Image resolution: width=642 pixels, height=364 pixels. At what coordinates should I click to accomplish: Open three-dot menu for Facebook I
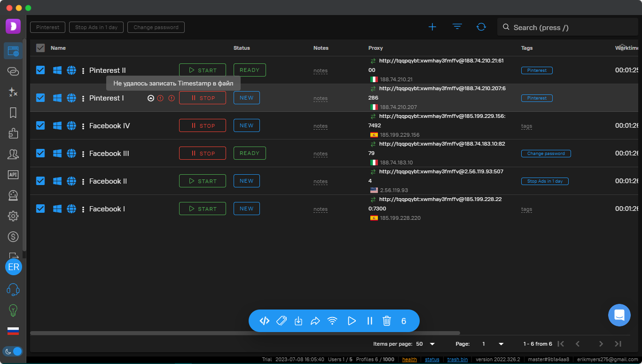point(83,209)
